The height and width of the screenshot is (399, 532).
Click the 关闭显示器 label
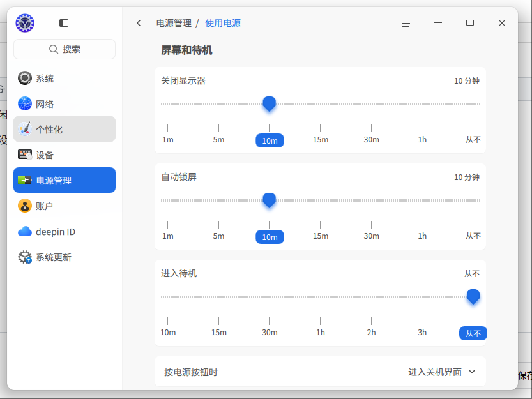[183, 80]
